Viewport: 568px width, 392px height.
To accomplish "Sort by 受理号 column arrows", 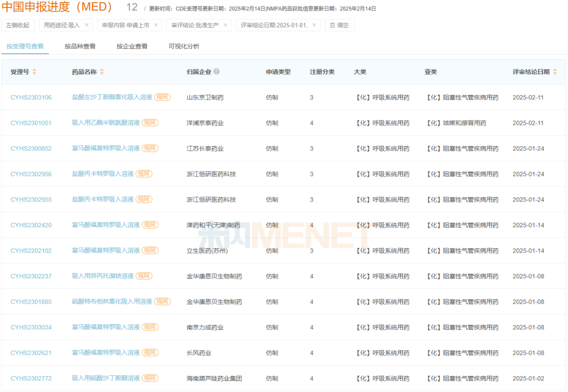I will pos(34,72).
